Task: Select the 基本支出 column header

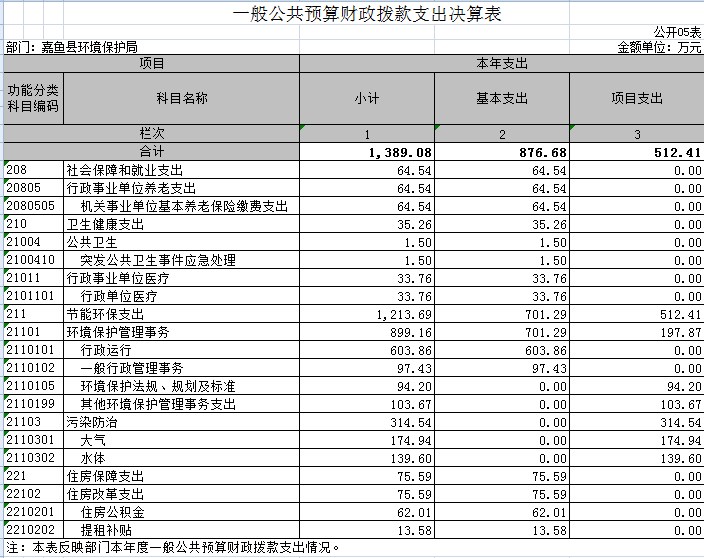Action: pyautogui.click(x=502, y=98)
